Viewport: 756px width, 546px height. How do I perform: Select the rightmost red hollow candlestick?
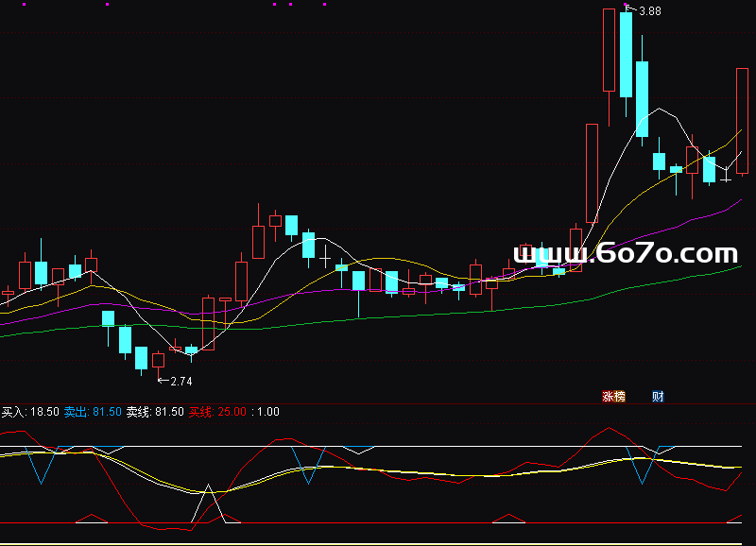click(743, 121)
